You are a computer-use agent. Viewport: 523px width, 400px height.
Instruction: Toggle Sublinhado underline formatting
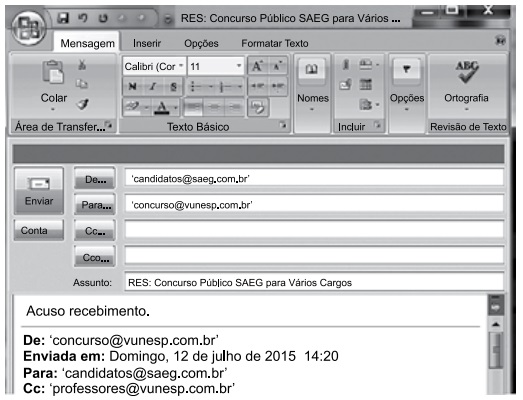click(x=173, y=86)
